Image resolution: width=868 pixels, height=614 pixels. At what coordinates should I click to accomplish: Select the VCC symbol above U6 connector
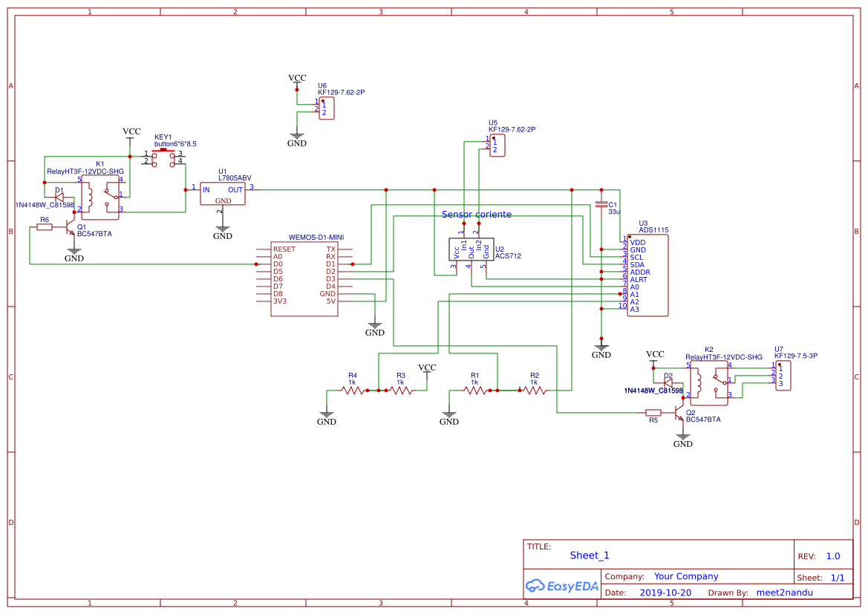point(297,80)
